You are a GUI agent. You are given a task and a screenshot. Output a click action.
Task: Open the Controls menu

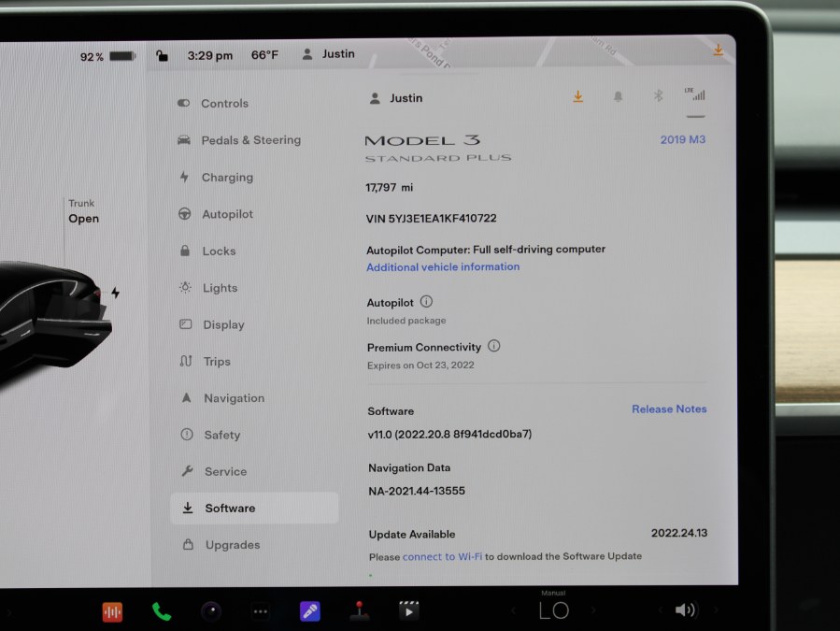(x=213, y=103)
